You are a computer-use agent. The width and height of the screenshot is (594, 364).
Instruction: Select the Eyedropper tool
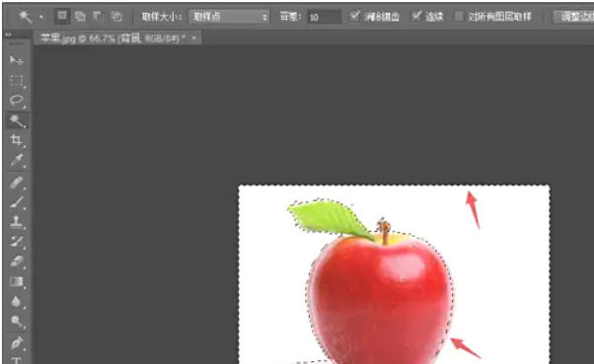[17, 160]
